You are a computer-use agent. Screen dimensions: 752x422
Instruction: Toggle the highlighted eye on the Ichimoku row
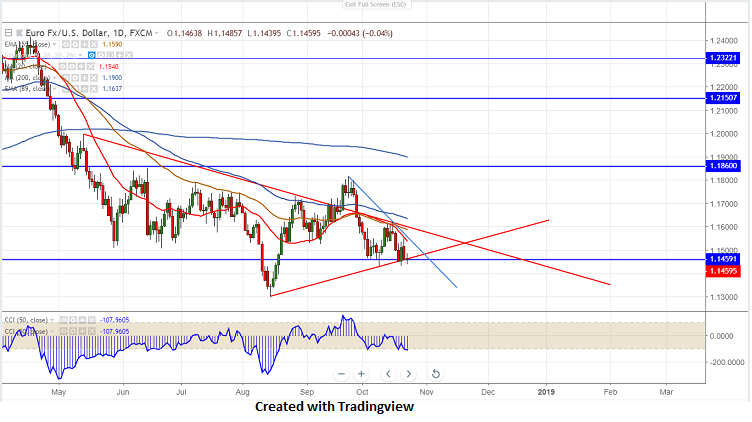(92, 56)
